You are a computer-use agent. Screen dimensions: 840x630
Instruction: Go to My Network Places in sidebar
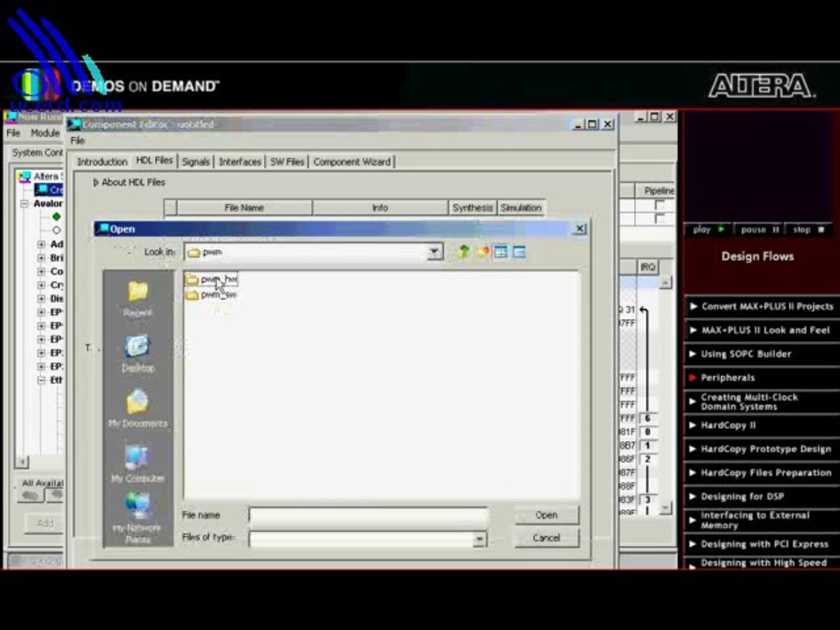pos(137,518)
